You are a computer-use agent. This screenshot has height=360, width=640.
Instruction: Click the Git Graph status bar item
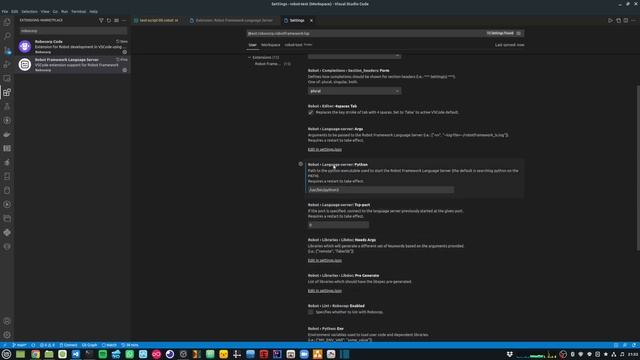tap(89, 345)
